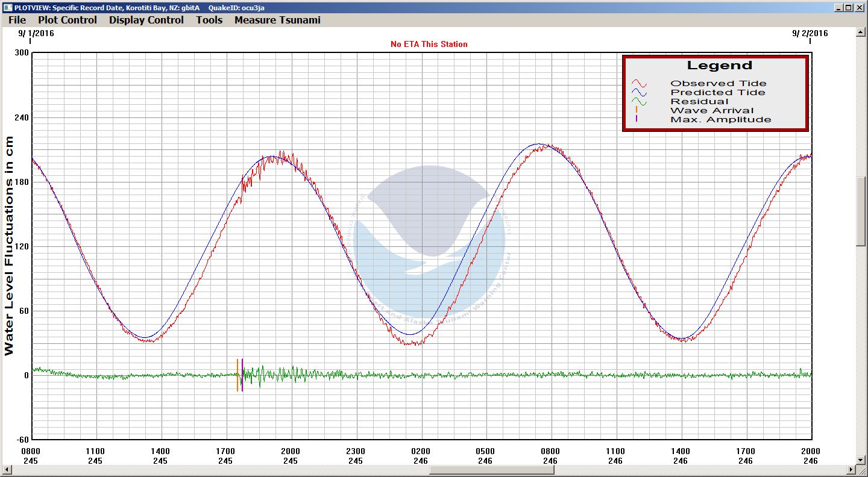
Task: Click the 120 y-axis value
Action: coord(22,246)
